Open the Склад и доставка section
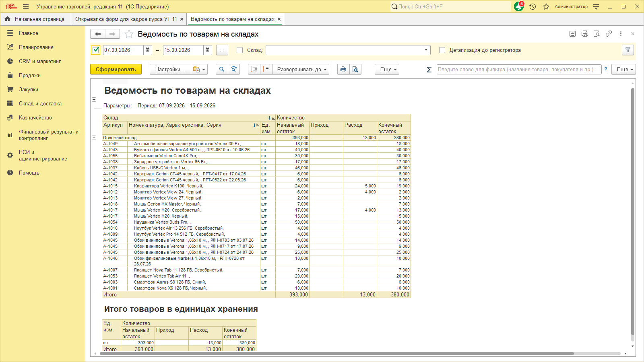 click(40, 103)
